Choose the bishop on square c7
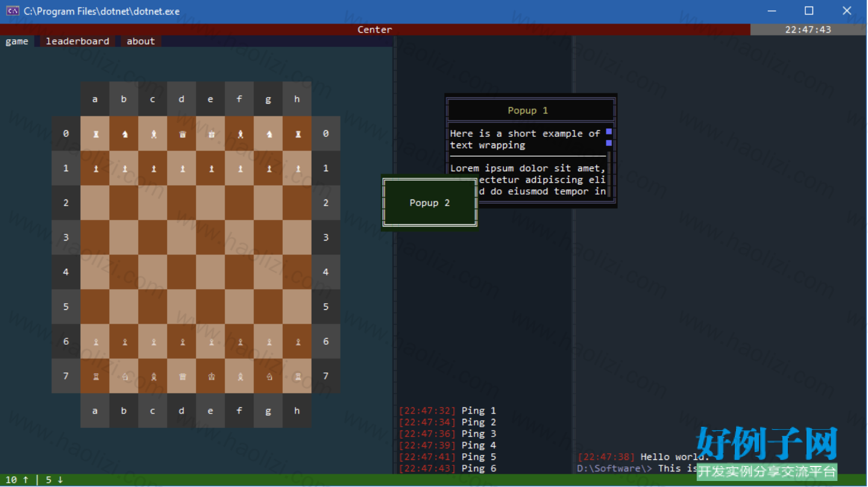 pos(153,377)
